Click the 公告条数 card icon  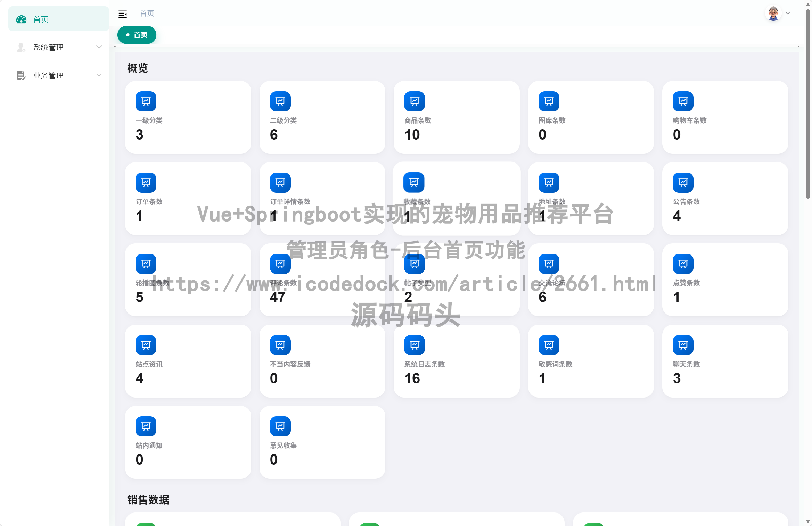[683, 182]
